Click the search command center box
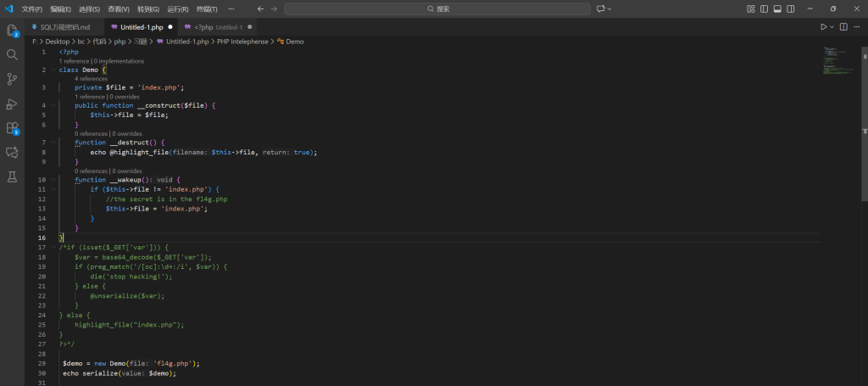The image size is (868, 386). [x=437, y=8]
